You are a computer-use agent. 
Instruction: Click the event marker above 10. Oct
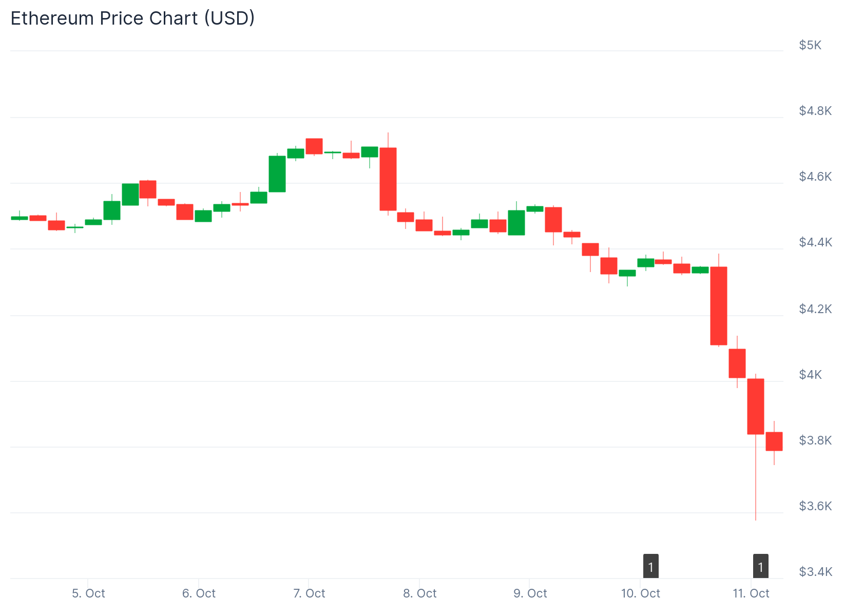click(651, 567)
